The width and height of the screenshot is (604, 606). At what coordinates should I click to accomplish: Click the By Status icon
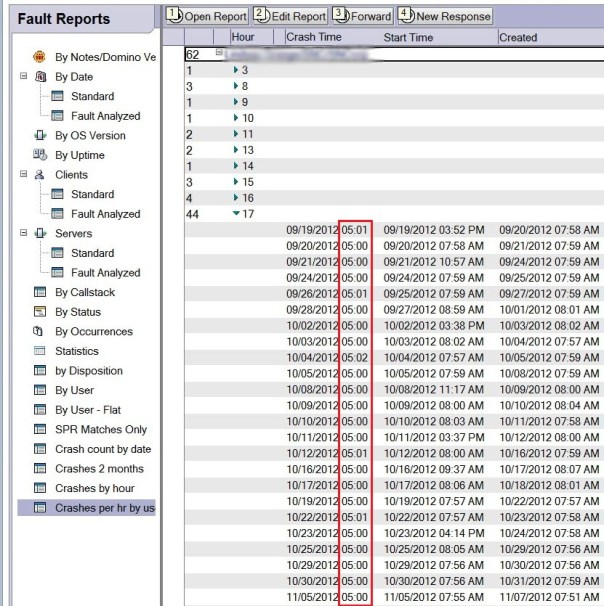coord(40,312)
